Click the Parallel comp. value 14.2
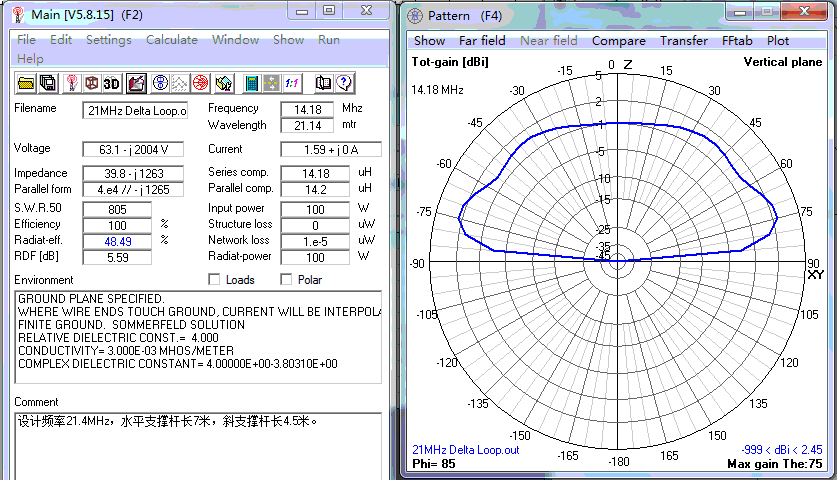Image resolution: width=837 pixels, height=480 pixels. click(315, 189)
